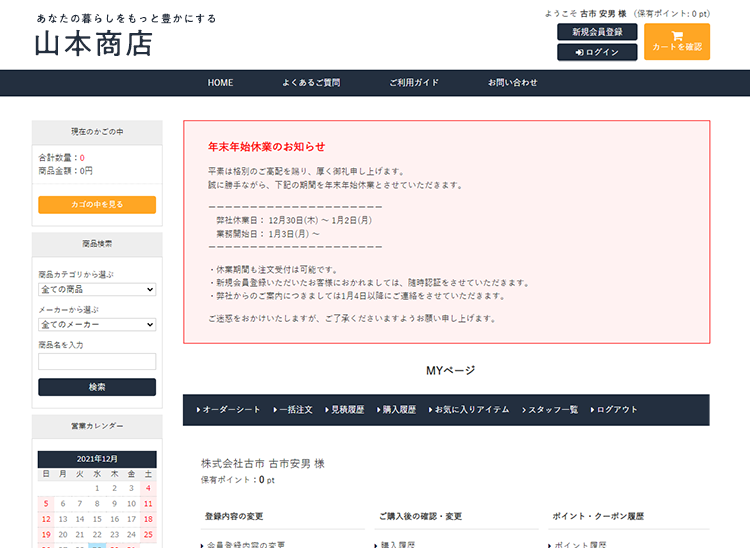Open the 新規会員登録 registration button
Viewport: 750px width, 548px height.
click(597, 32)
